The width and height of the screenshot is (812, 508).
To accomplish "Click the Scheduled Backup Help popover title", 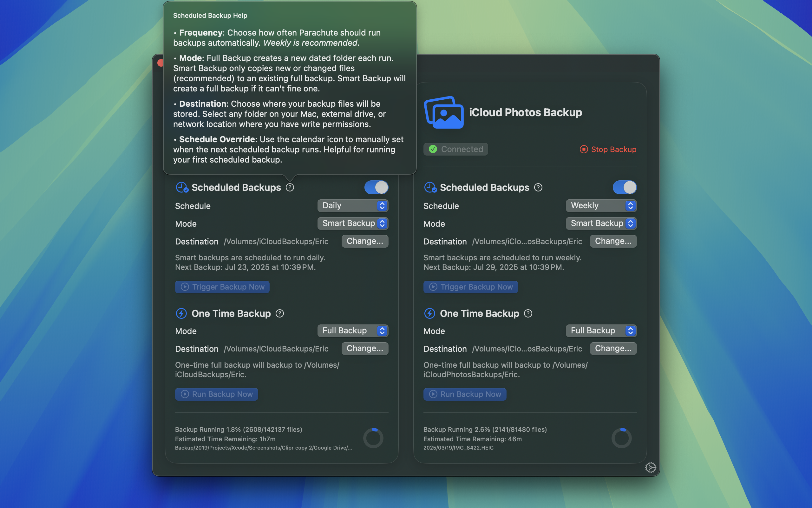I will (210, 16).
